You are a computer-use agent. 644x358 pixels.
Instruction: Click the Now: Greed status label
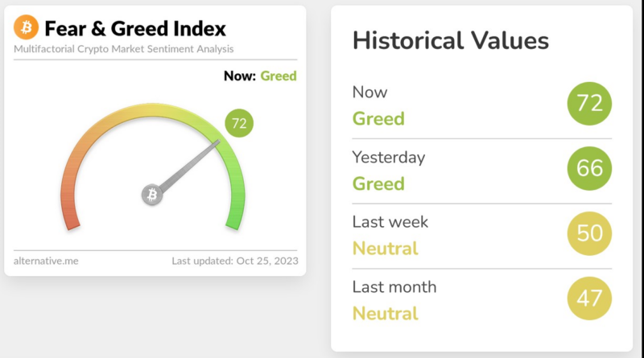pos(261,76)
